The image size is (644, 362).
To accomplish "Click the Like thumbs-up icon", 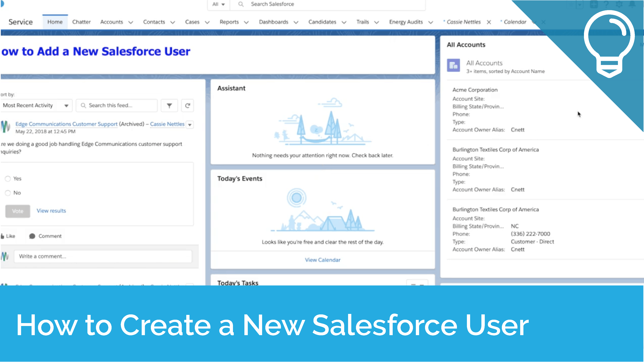I will pyautogui.click(x=3, y=236).
